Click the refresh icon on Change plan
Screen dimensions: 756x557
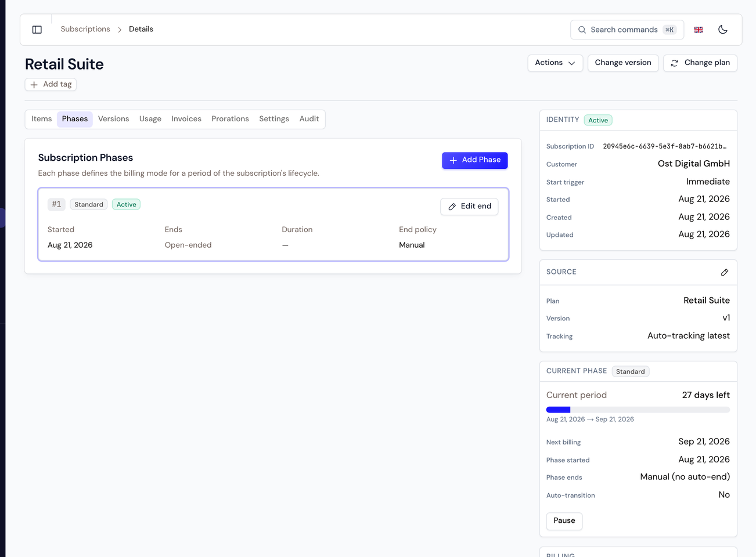[674, 63]
